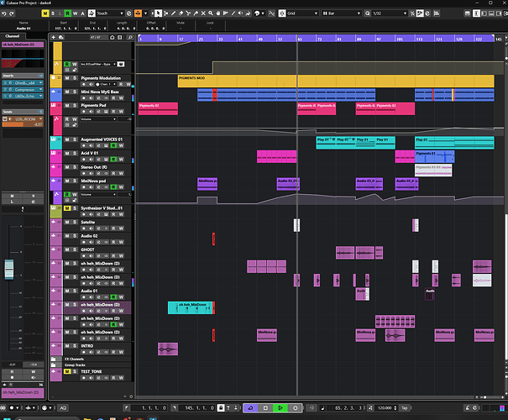Toggle mute on Synthesizer V Stud track
Viewport: 508px width, 420px height.
67,208
